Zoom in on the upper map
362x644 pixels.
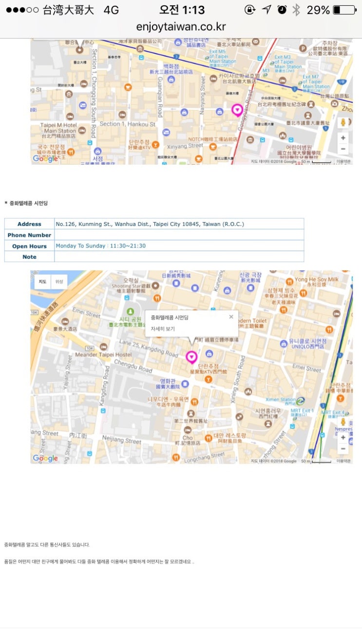343,138
